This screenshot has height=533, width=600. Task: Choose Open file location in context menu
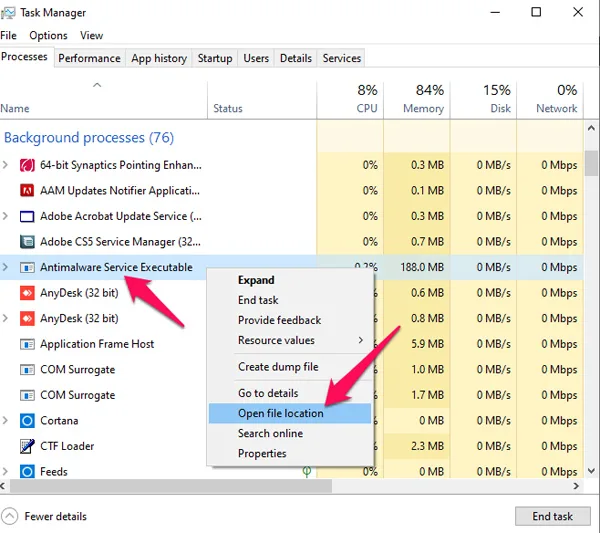point(290,413)
